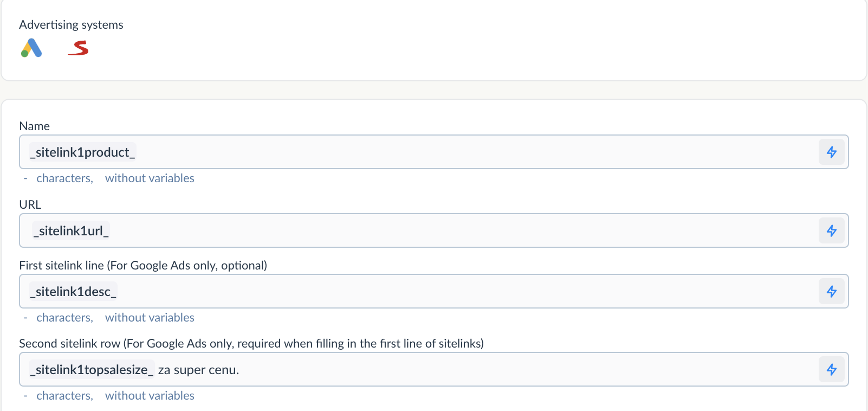868x411 pixels.
Task: Select the _sitelink1product_ variable chip
Action: [82, 152]
